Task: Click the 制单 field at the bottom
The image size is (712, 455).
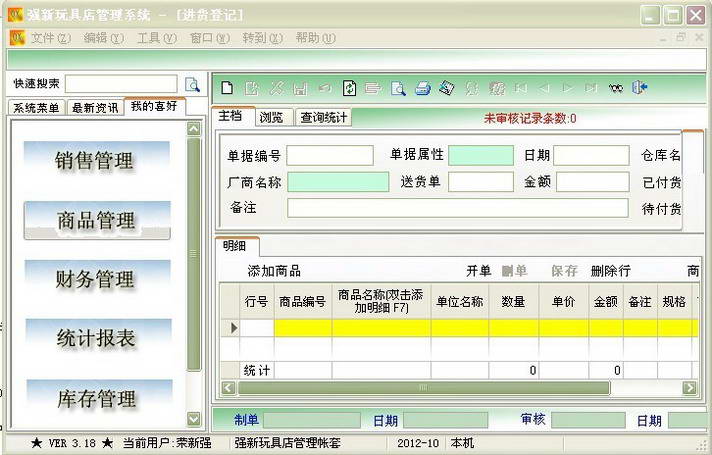Action: (312, 420)
